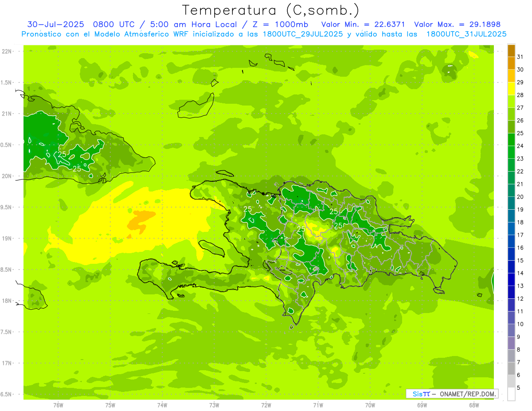Image resolution: width=532 pixels, height=411 pixels.
Task: Click the orange warm patch near 74W 19.5N
Action: [141, 222]
